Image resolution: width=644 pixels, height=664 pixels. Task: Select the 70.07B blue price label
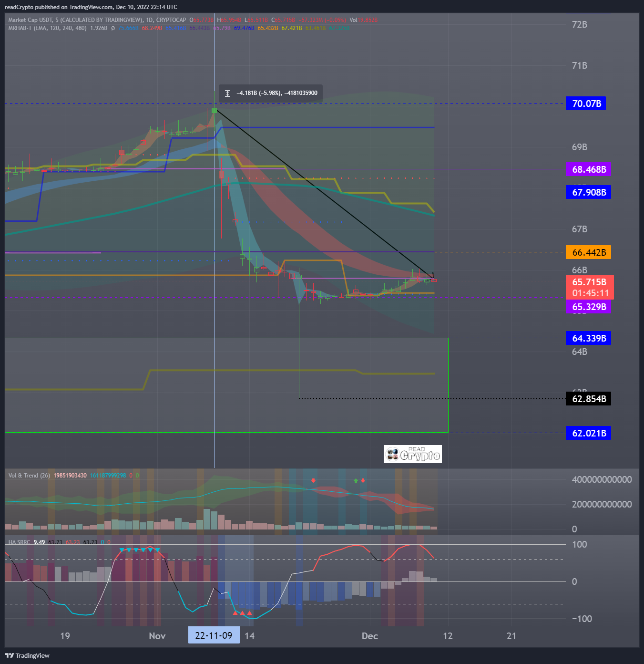[586, 104]
